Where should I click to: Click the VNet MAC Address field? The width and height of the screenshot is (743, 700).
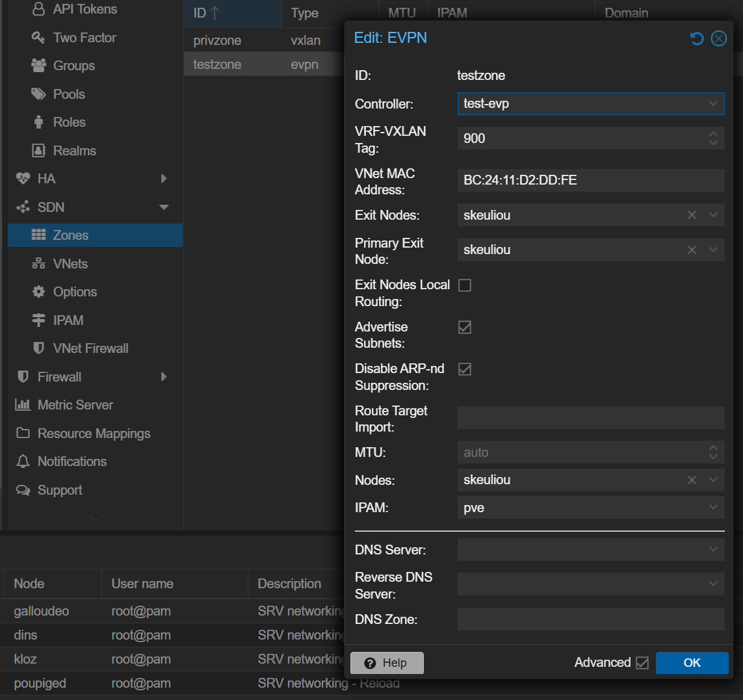590,180
